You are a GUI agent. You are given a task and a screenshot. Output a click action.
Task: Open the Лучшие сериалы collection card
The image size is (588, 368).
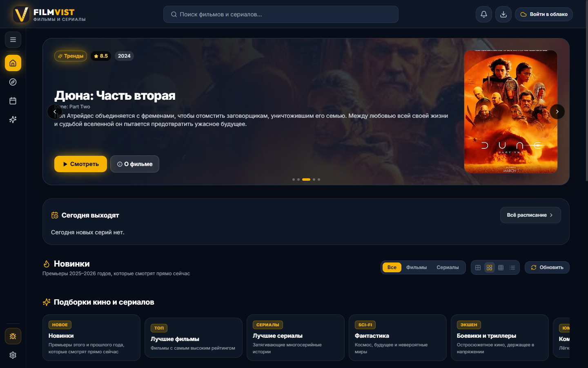296,338
